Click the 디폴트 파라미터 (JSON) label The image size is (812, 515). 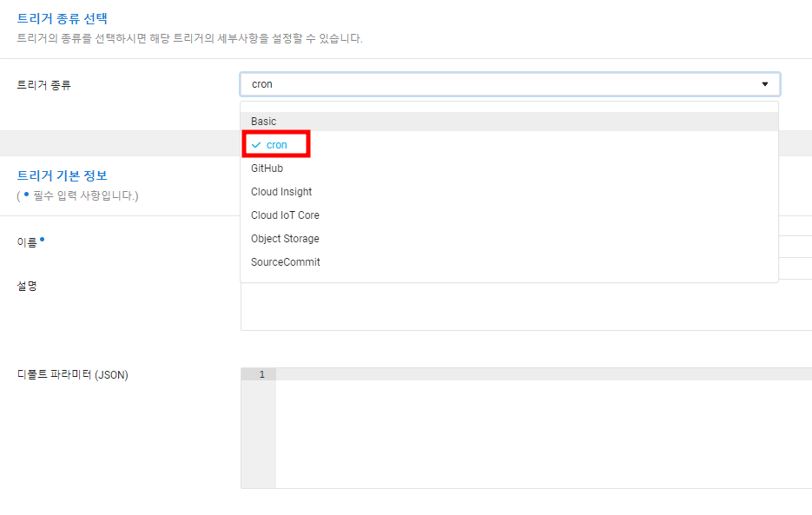tap(72, 374)
